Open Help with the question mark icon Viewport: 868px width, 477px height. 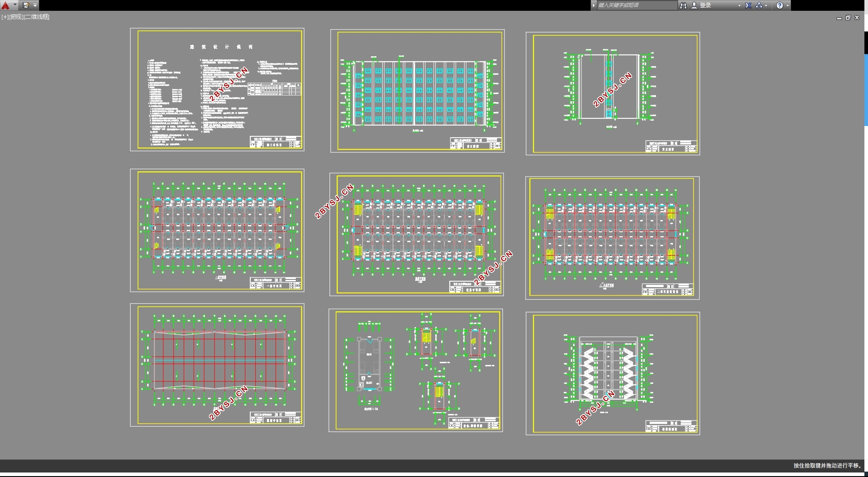(x=780, y=5)
